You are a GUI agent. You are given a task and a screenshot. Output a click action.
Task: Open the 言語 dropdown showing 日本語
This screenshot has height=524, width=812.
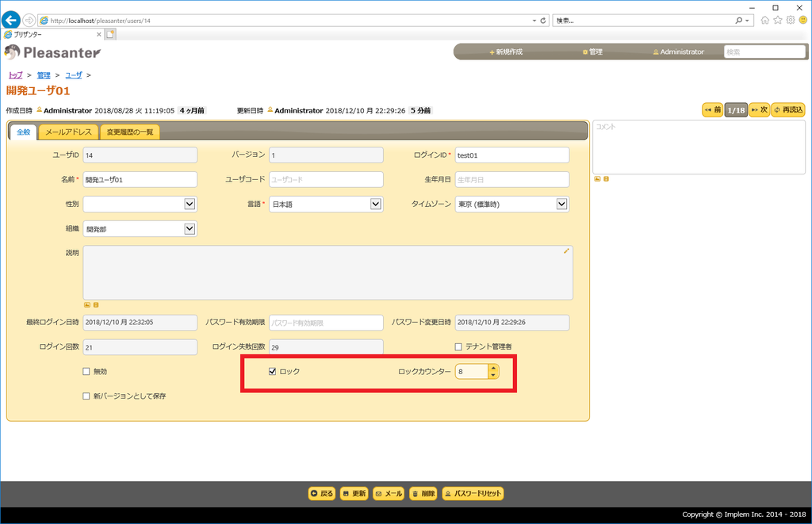pos(326,204)
